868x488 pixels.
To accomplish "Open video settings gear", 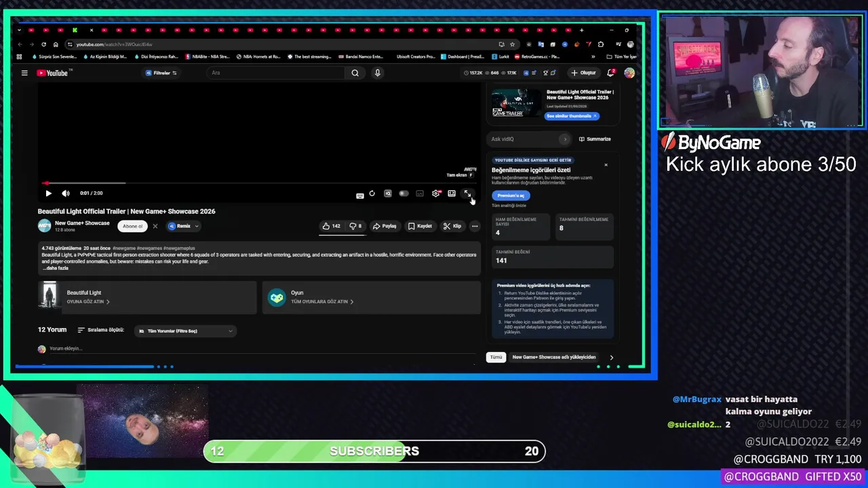I will 435,194.
